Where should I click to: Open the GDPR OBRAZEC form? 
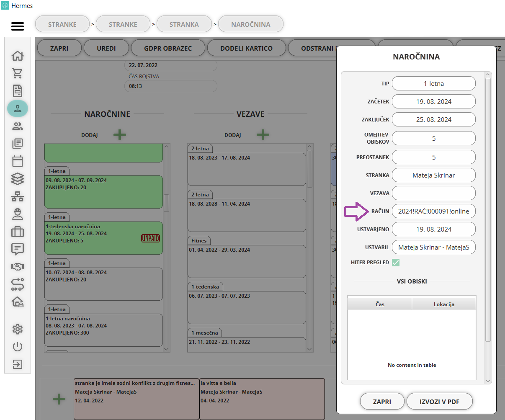click(168, 48)
